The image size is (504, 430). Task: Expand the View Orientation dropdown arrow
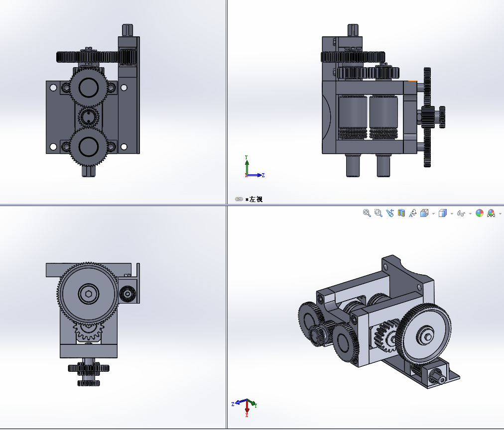(x=434, y=214)
